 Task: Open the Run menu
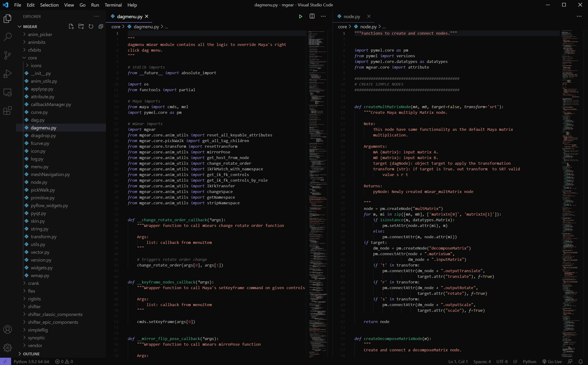click(95, 5)
